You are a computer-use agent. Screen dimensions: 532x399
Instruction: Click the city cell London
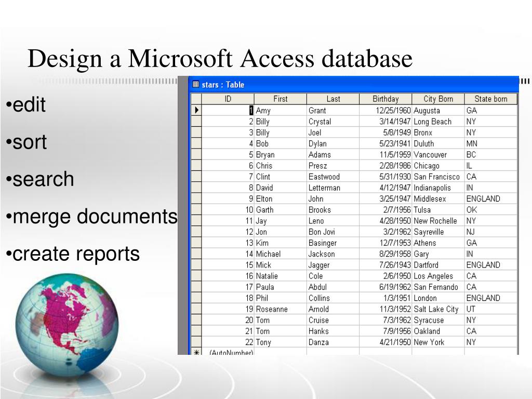click(x=438, y=298)
